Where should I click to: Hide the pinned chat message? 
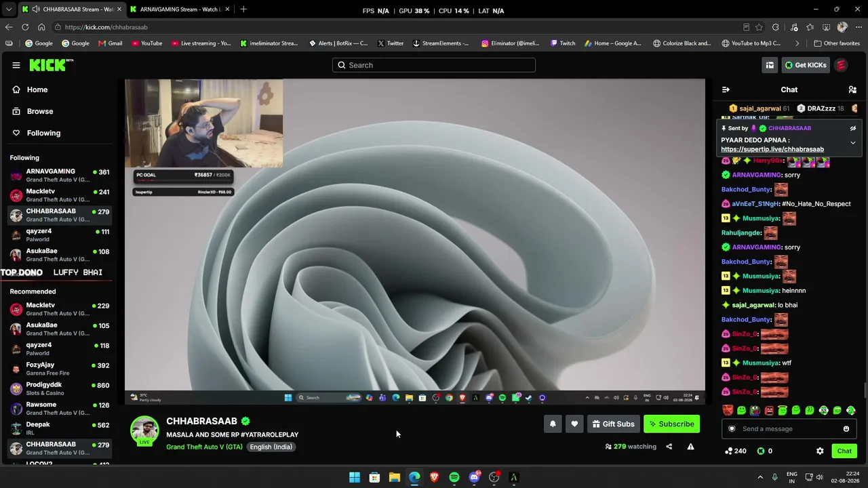click(x=853, y=128)
